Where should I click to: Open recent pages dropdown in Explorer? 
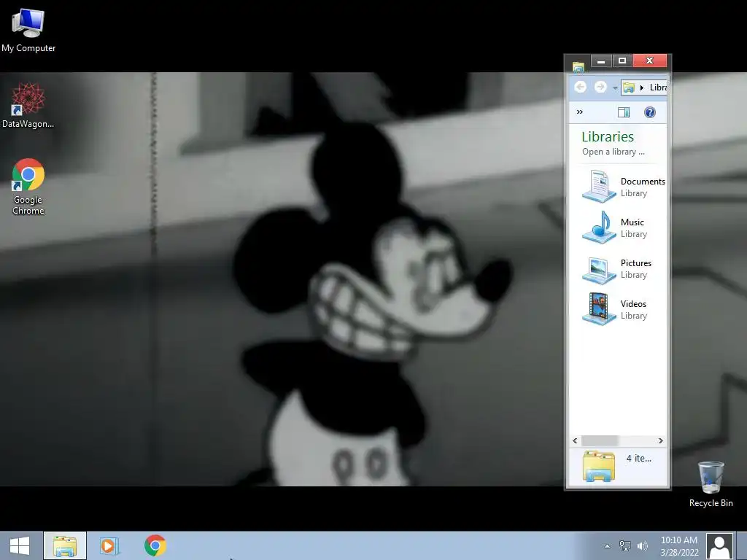coord(615,88)
